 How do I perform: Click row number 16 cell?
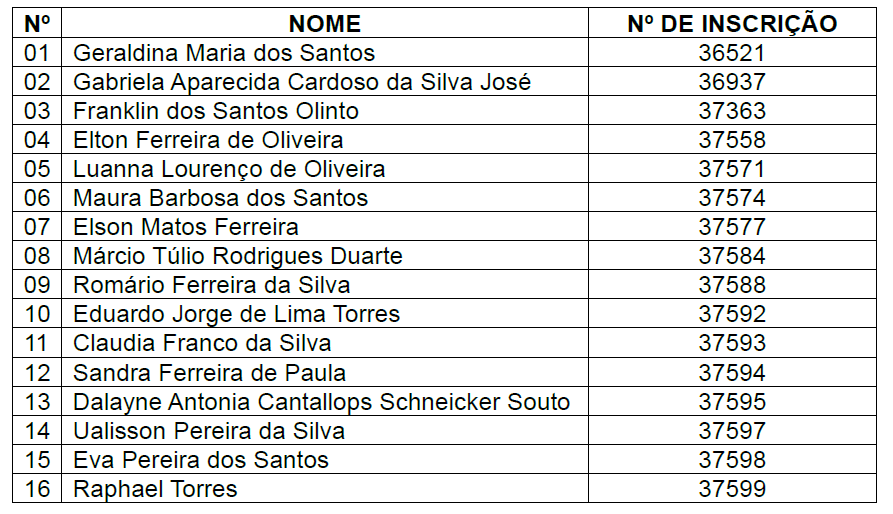click(37, 489)
